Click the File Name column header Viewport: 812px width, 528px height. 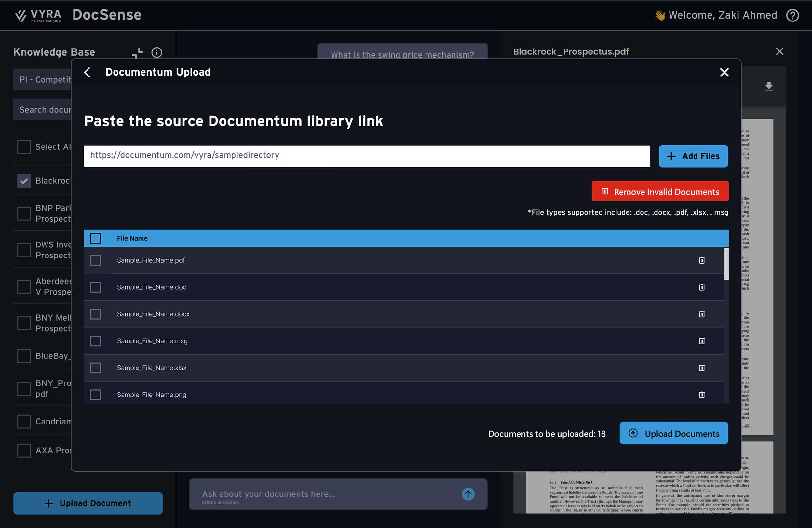[132, 238]
